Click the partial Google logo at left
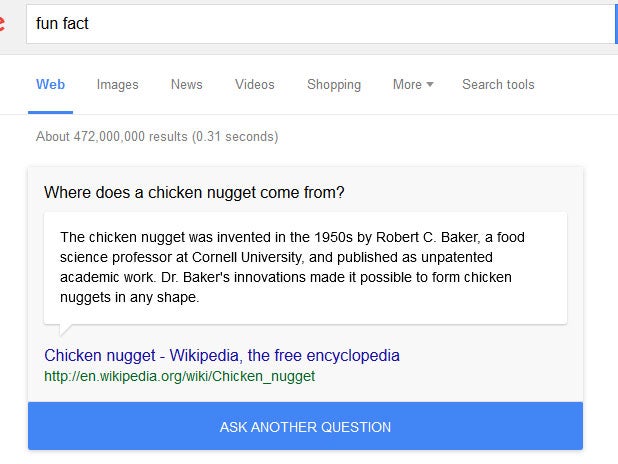 point(3,24)
